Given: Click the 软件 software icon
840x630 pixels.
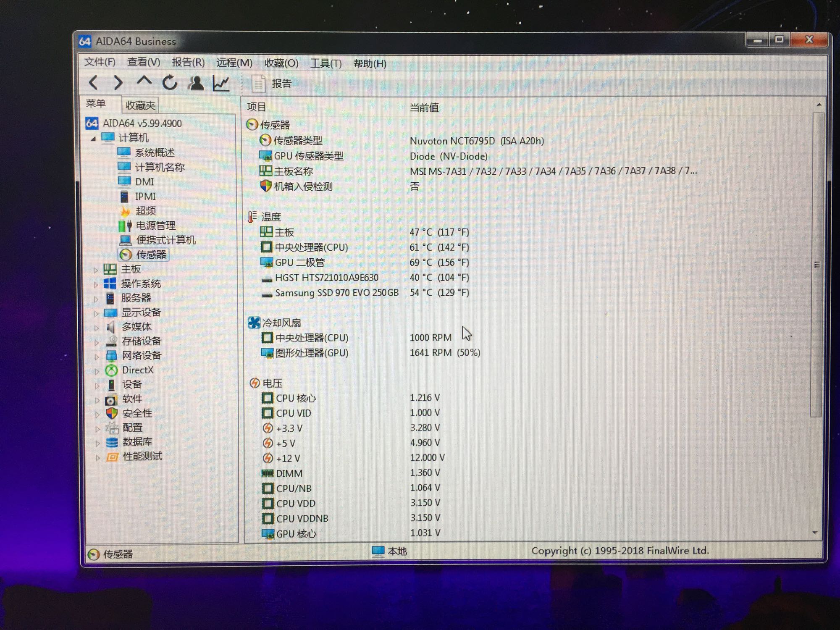Looking at the screenshot, I should (111, 399).
